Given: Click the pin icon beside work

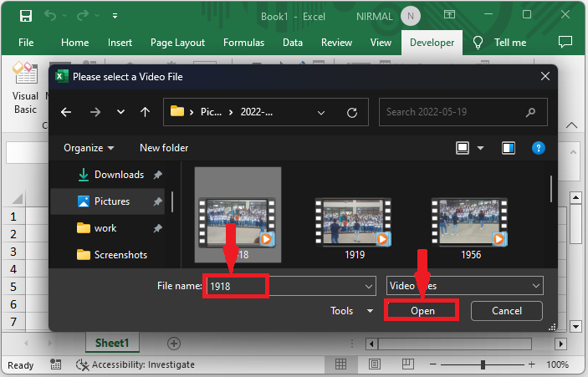Looking at the screenshot, I should click(157, 228).
